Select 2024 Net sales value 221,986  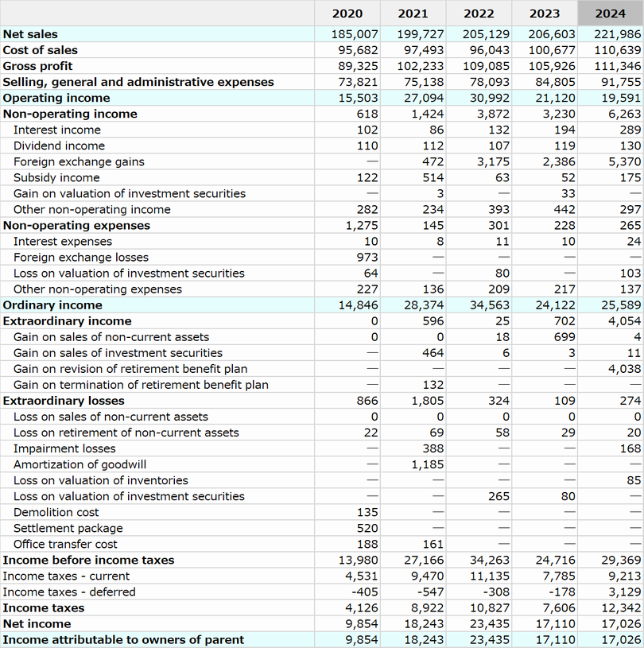click(x=618, y=34)
